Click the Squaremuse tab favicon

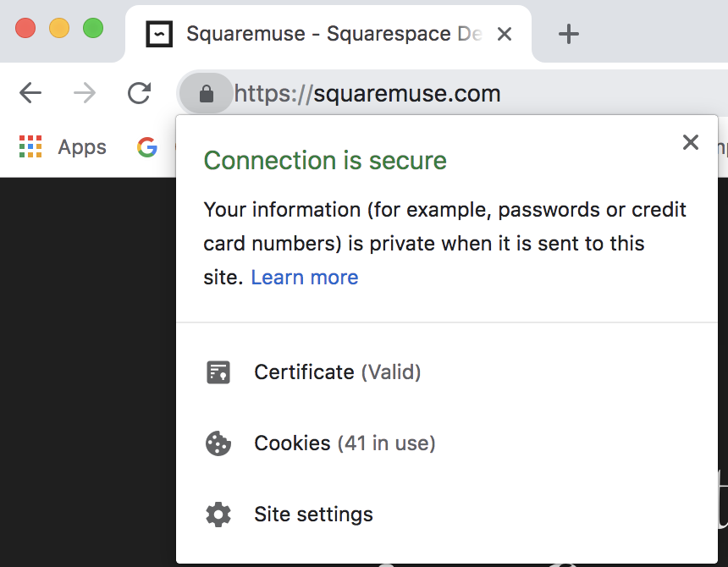coord(159,34)
